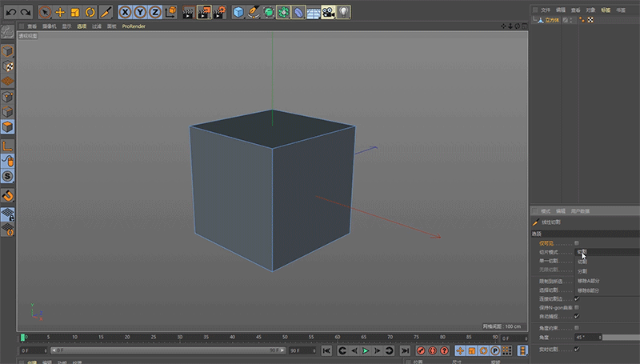Toggle the locked workplane grid icon
Image resolution: width=640 pixels, height=364 pixels.
[7, 214]
